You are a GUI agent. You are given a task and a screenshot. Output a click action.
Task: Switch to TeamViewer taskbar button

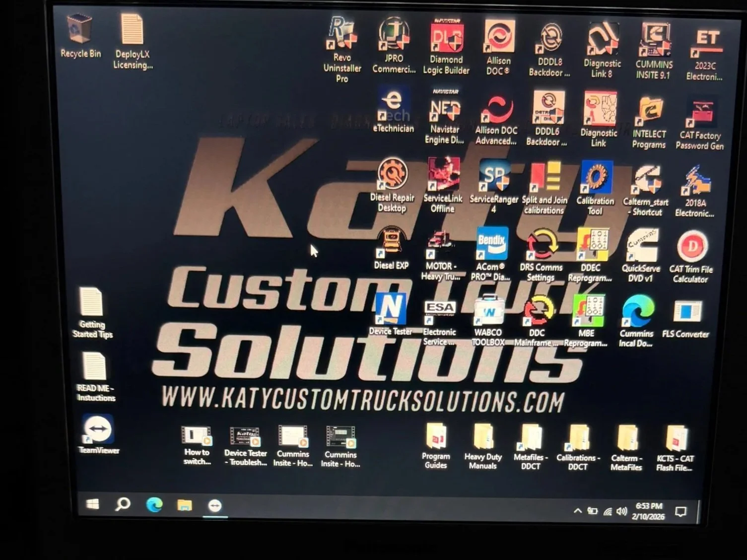pyautogui.click(x=215, y=506)
